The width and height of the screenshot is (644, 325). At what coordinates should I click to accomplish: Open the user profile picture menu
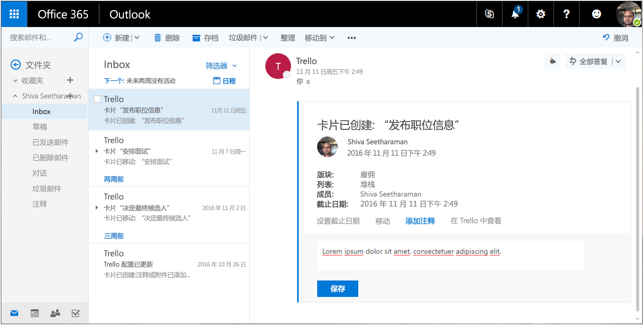[x=628, y=14]
